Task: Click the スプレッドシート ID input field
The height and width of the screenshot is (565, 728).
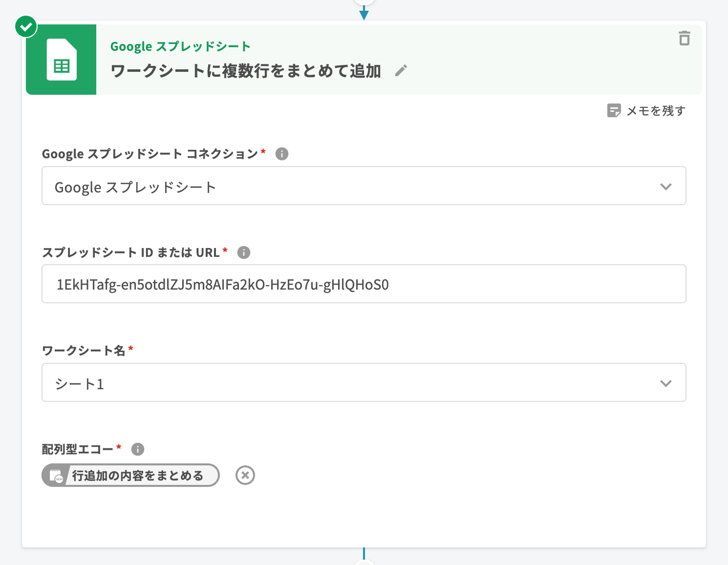Action: click(x=364, y=284)
